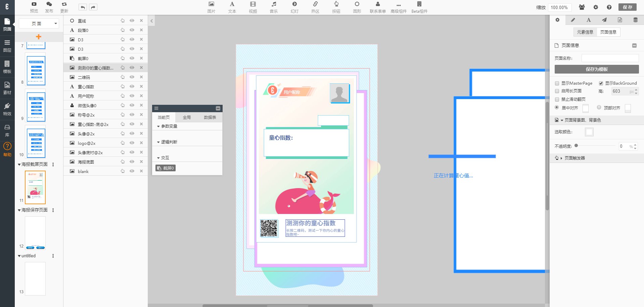The image size is (644, 307).
Task: Add a new page with the orange plus
Action: click(x=39, y=37)
